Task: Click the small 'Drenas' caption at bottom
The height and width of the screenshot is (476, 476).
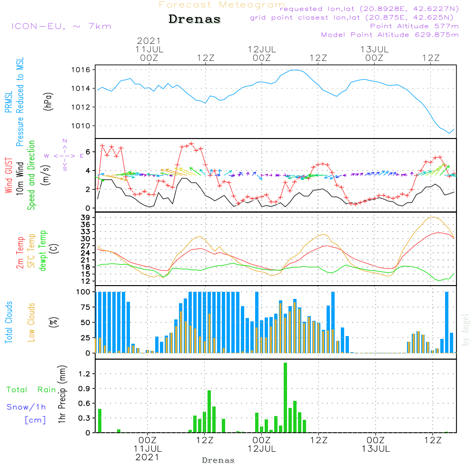Action: (x=218, y=460)
